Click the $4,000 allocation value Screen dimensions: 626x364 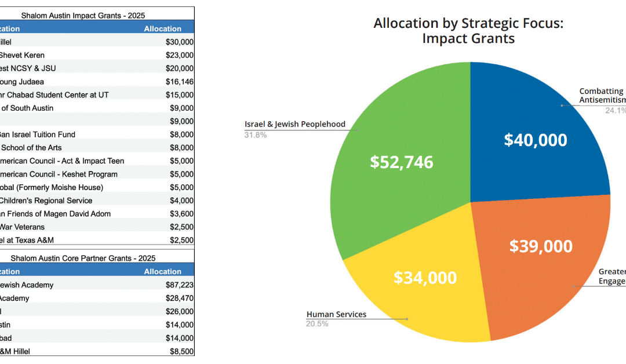[181, 201]
